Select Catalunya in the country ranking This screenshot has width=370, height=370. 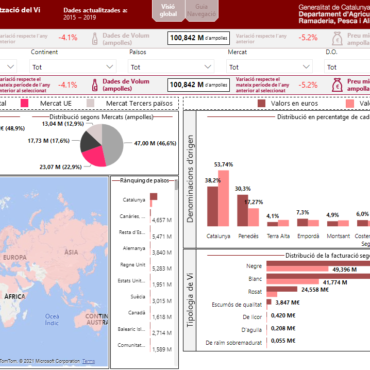134,200
